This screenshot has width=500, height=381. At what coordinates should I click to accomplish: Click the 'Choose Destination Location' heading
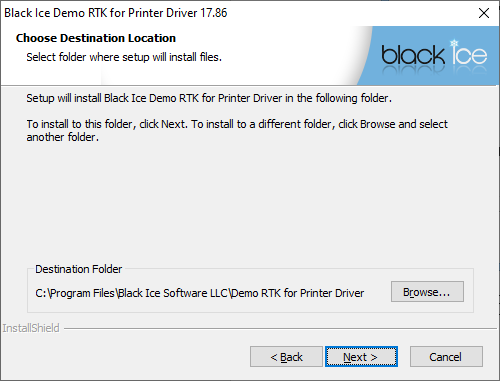click(x=96, y=38)
